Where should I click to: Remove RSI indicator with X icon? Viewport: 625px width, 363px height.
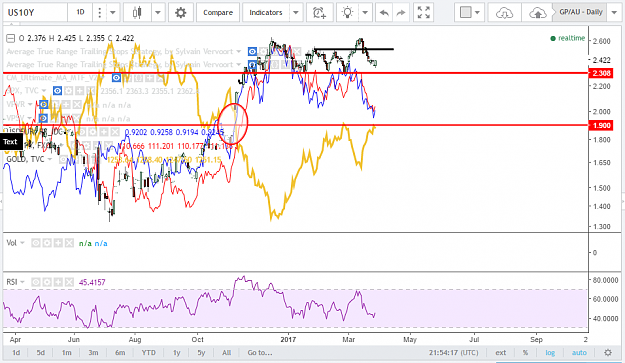click(69, 282)
